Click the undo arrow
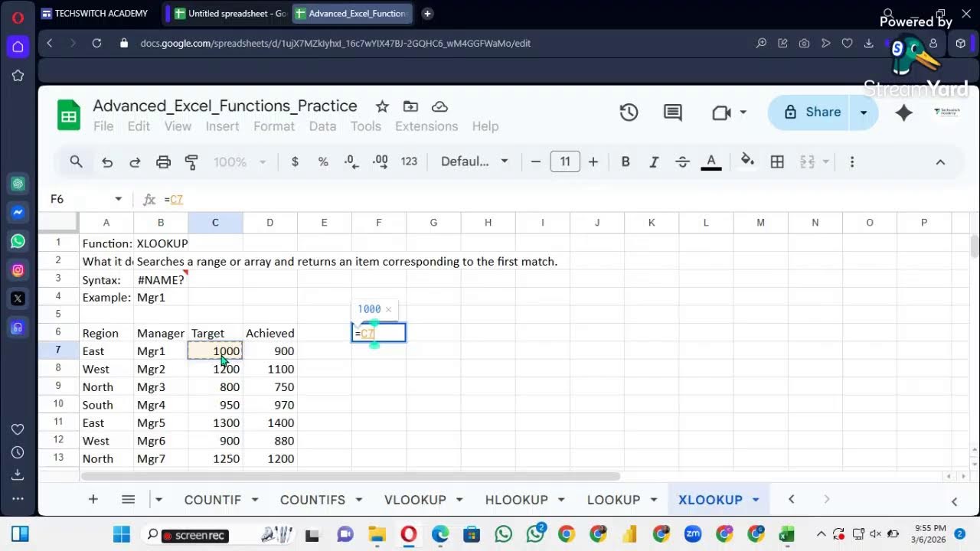 (107, 161)
